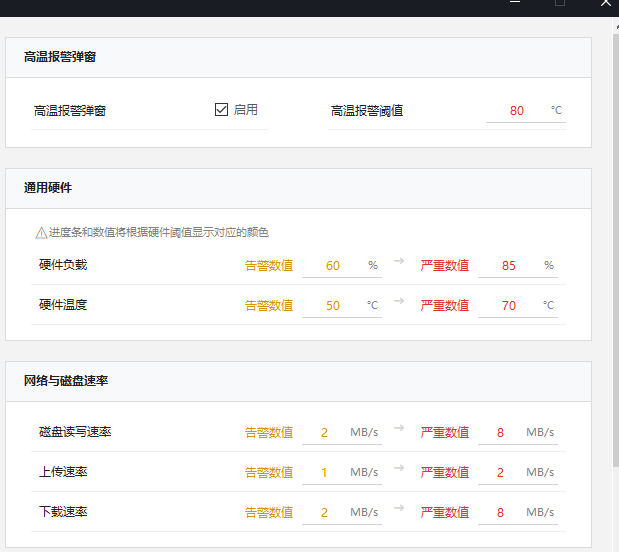The width and height of the screenshot is (619, 552).
Task: Toggle the 启用 checkbox for high temperature alert
Action: tap(221, 109)
